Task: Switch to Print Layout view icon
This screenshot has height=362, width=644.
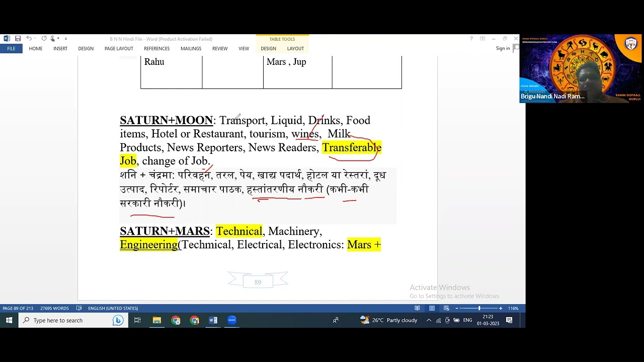Action: point(432,308)
